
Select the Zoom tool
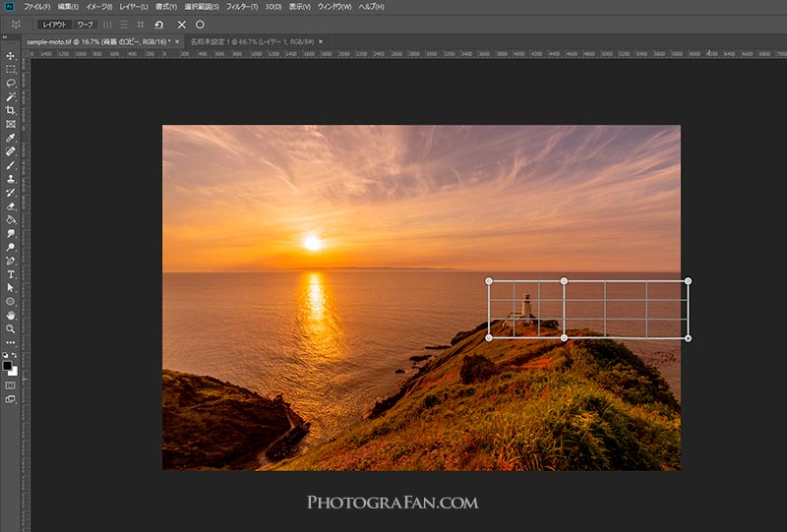tap(10, 328)
